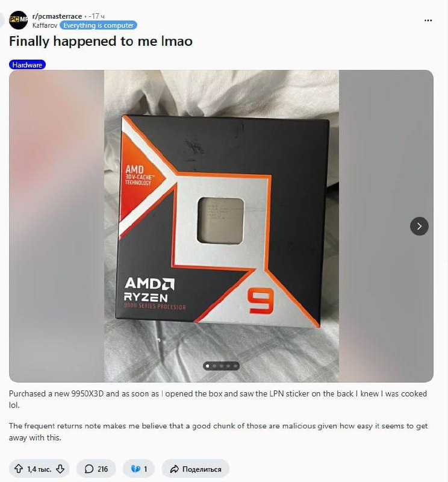Click the post body text about 9950X3D

coord(218,399)
